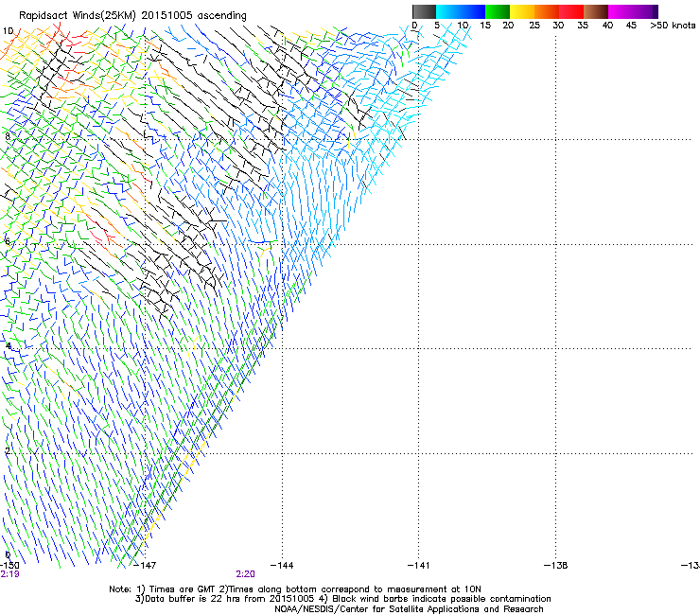Click the latitude label '10'
This screenshot has height=615, width=700.
[x=8, y=31]
